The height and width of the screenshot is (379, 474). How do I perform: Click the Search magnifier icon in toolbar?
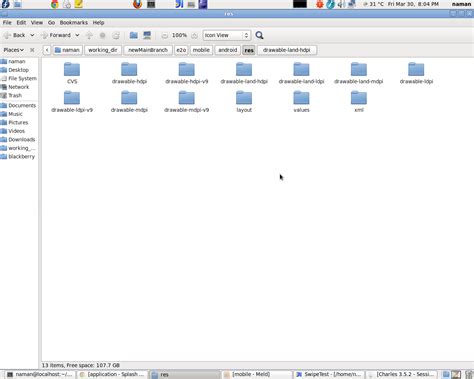point(259,35)
